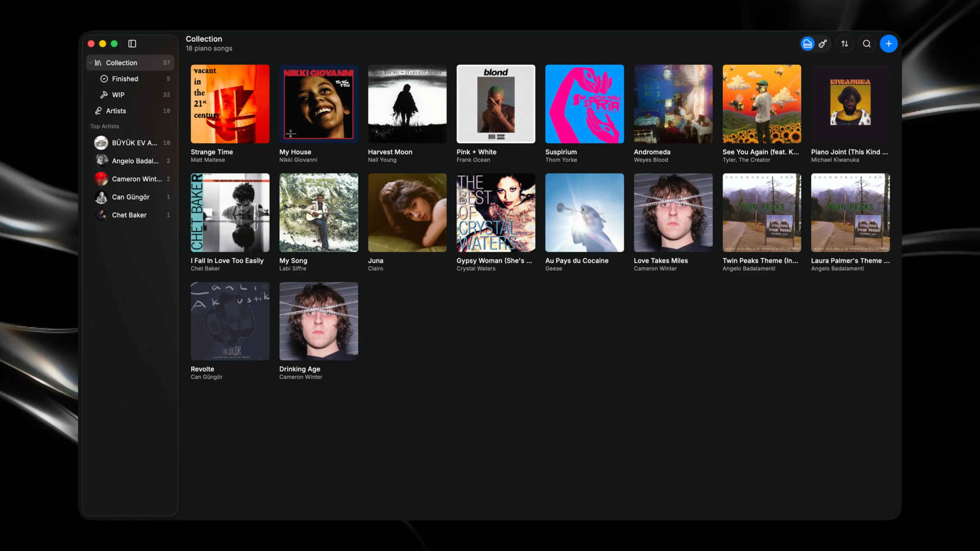The height and width of the screenshot is (551, 980).
Task: Click the Collection page title
Action: click(204, 39)
